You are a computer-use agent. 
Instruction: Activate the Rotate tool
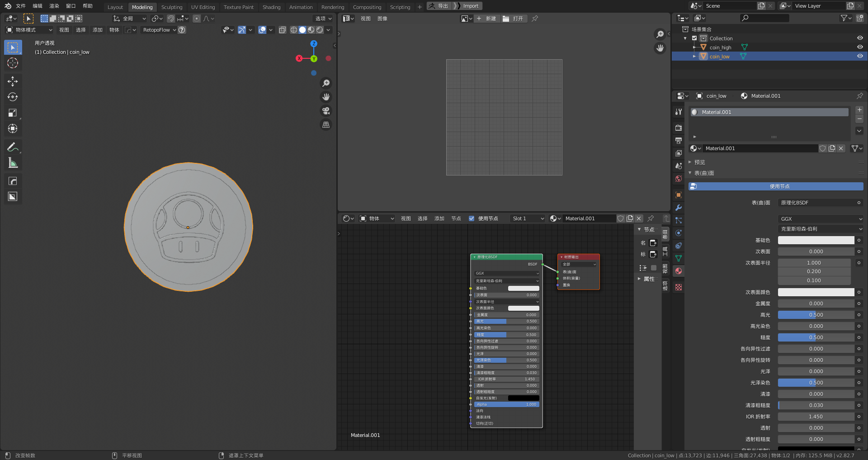point(13,97)
